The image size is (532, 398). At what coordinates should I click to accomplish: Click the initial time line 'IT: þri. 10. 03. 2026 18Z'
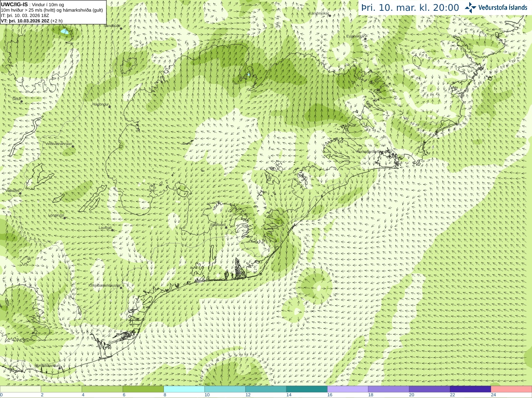coord(25,15)
